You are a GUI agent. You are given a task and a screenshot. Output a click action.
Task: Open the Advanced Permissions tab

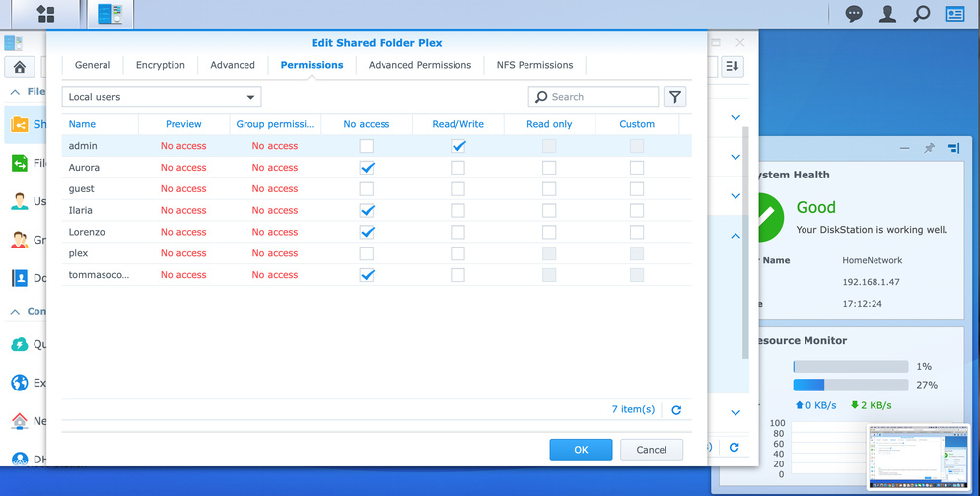(x=420, y=65)
